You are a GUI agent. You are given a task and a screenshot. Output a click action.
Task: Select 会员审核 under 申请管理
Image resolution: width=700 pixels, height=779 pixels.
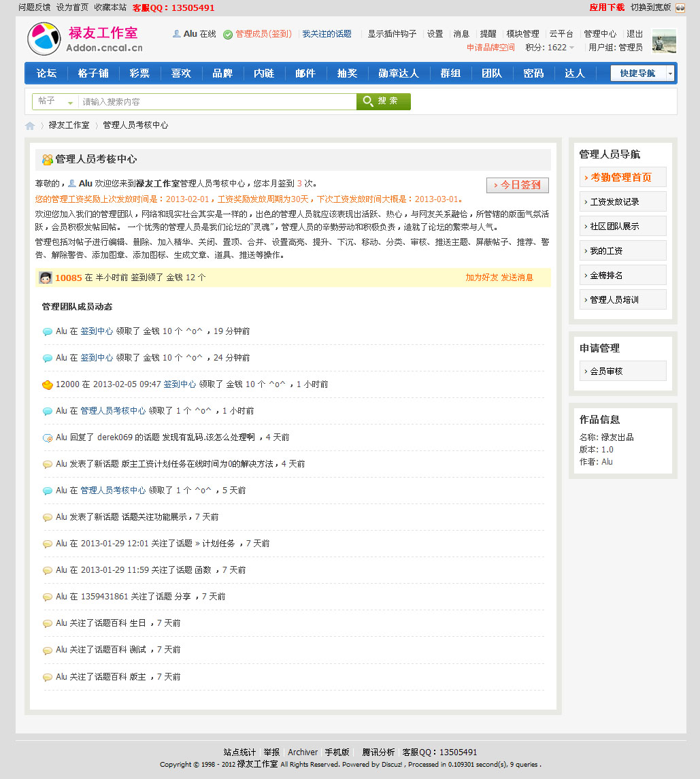622,371
